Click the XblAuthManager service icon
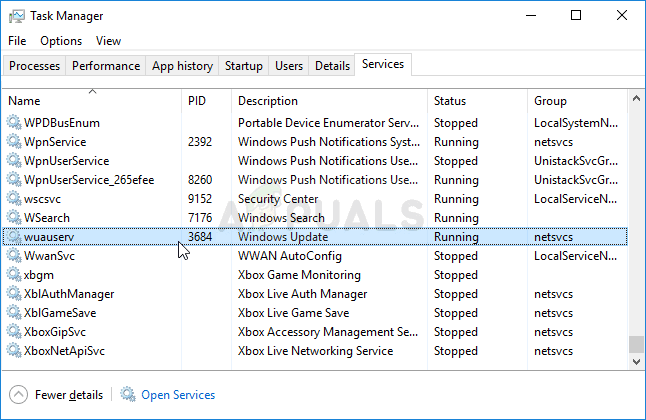Viewport: 646px width, 420px height. 14,294
